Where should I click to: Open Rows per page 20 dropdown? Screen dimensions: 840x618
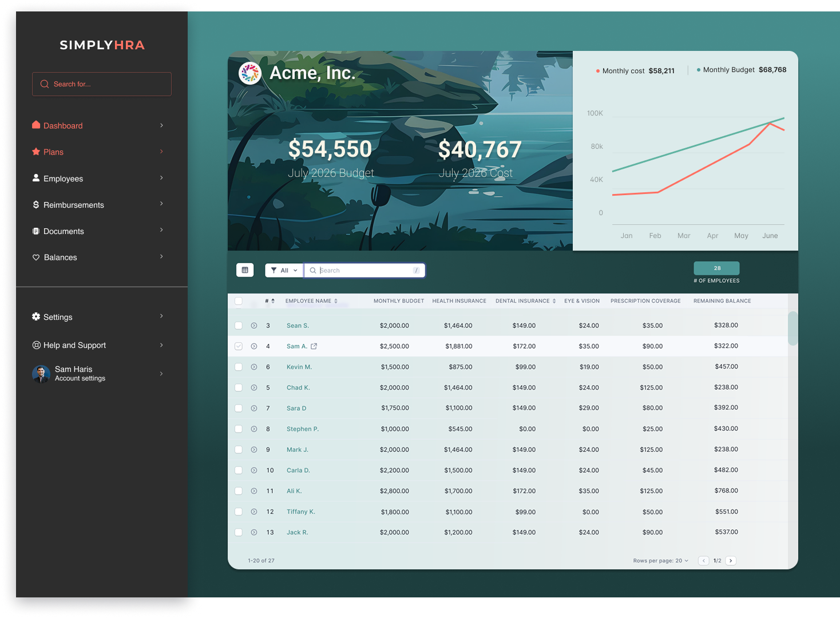(661, 561)
